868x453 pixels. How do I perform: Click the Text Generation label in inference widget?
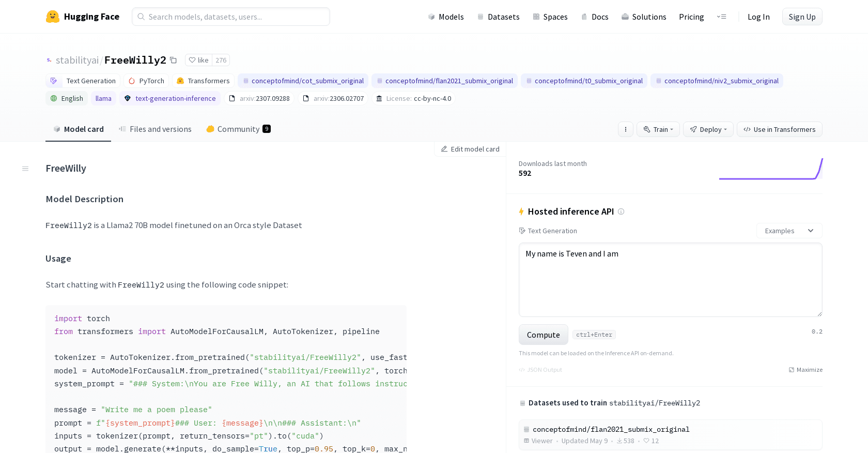point(548,231)
